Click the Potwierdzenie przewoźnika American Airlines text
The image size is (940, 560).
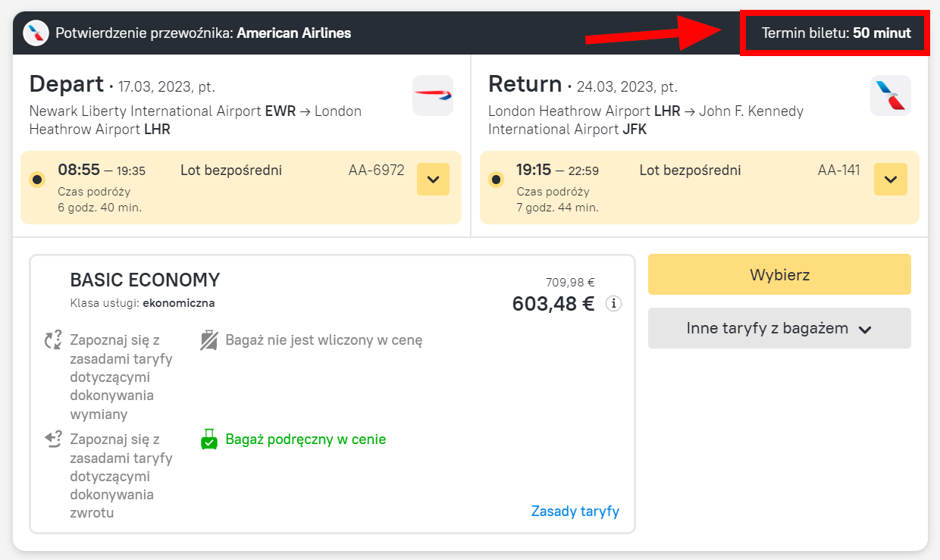[x=203, y=33]
